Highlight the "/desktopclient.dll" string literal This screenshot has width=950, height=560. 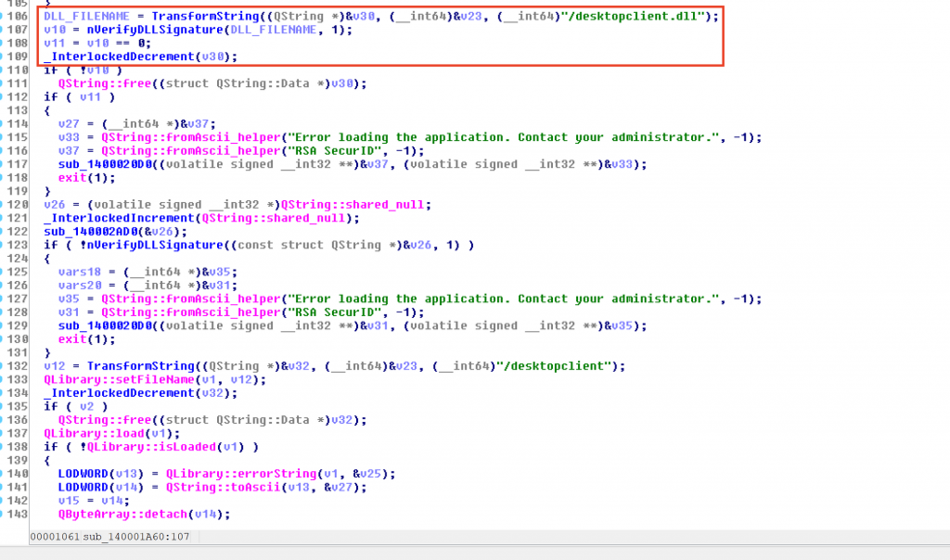[x=639, y=17]
